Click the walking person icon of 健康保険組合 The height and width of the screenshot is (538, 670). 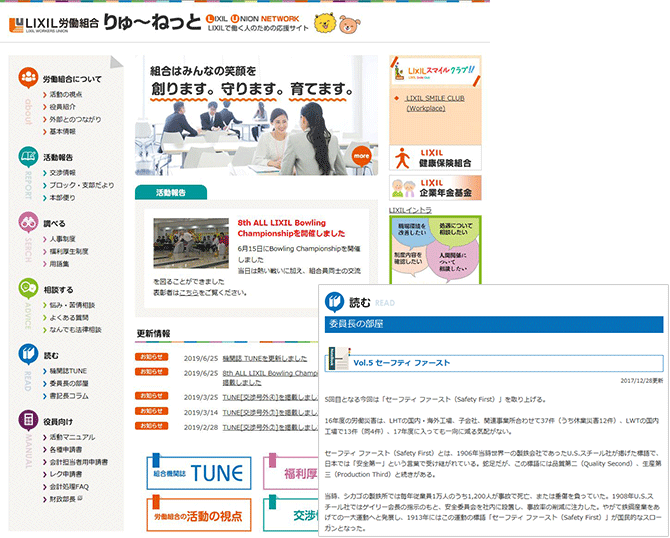click(402, 158)
